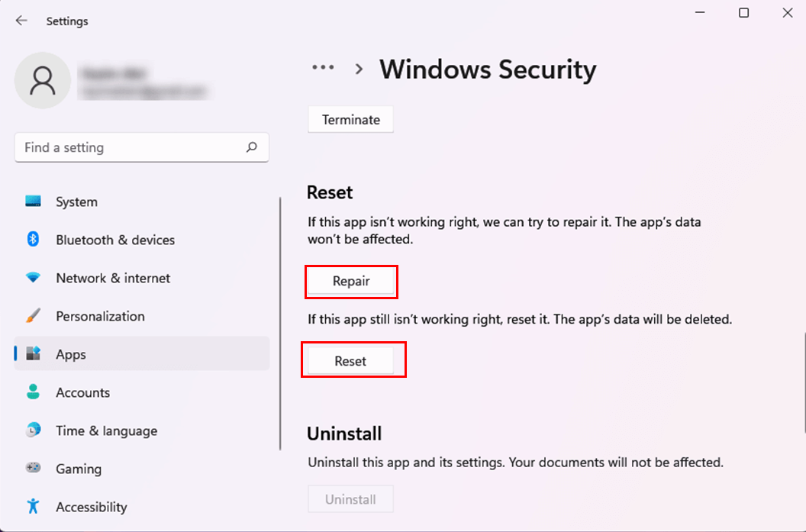
Task: Click the System monitor icon
Action: (x=33, y=202)
